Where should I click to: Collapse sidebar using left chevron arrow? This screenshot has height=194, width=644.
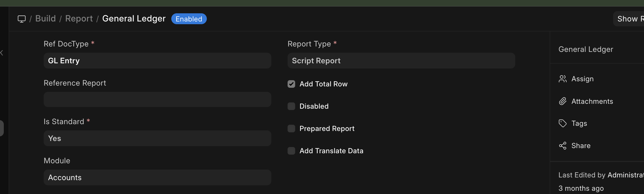pos(2,53)
